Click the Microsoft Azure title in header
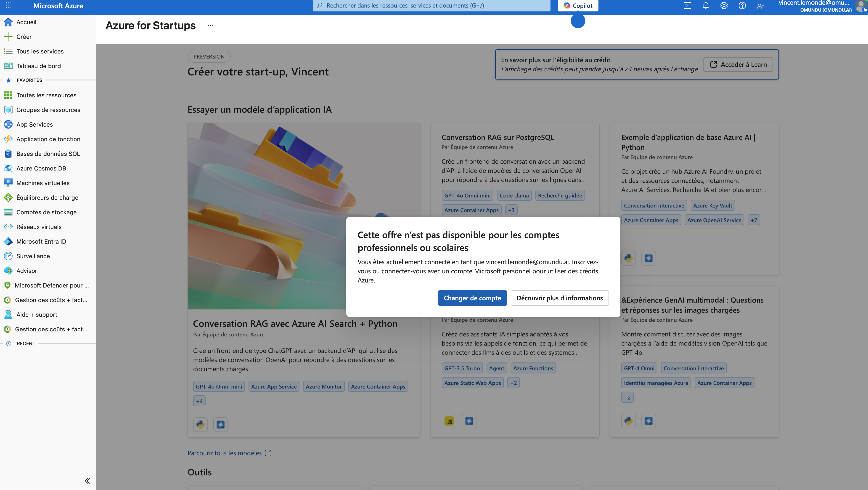 pyautogui.click(x=58, y=6)
